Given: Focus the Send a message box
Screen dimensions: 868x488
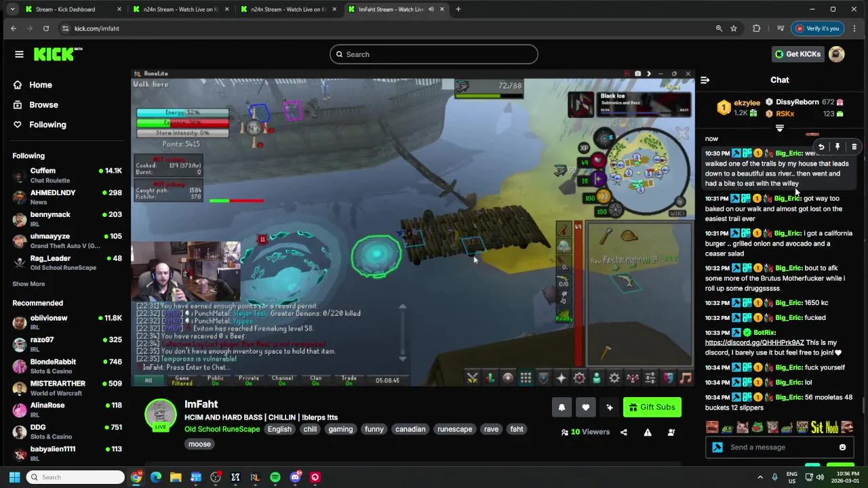Looking at the screenshot, I should tap(780, 447).
